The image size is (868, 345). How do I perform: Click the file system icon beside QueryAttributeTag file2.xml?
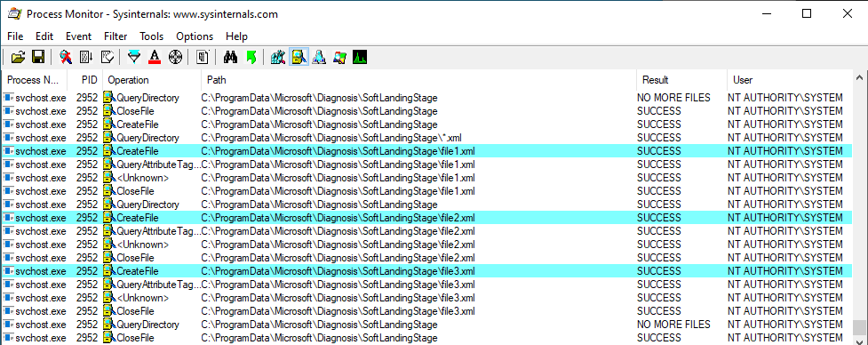coord(108,231)
